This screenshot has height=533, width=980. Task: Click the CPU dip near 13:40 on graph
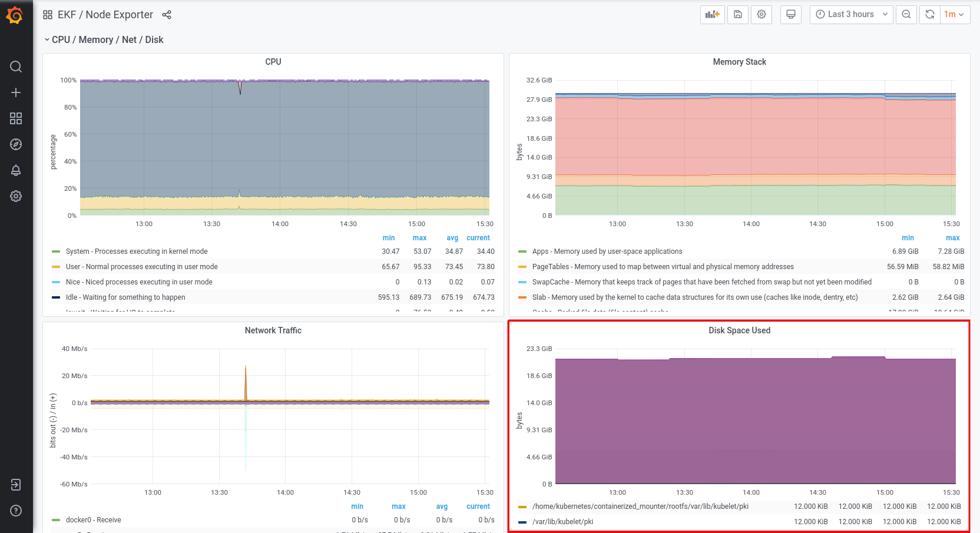coord(240,88)
